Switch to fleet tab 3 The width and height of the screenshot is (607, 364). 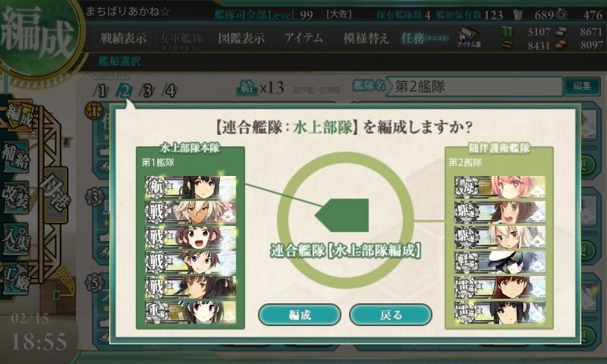147,91
